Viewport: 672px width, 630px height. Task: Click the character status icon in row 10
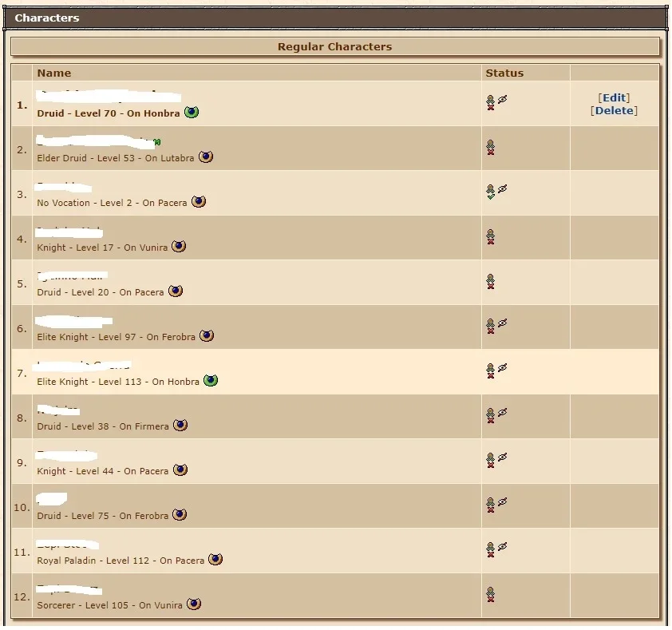coord(490,505)
